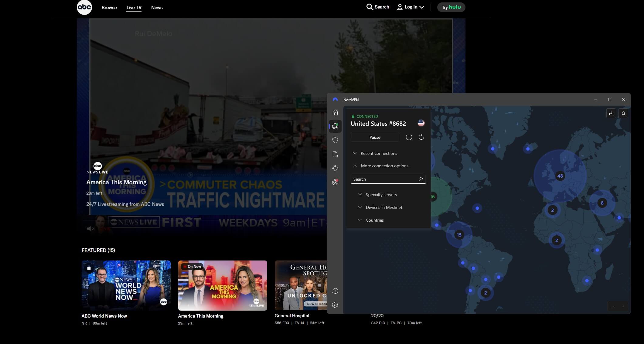Click the NordVPN meshnet icon
Image resolution: width=644 pixels, height=344 pixels.
pyautogui.click(x=336, y=168)
